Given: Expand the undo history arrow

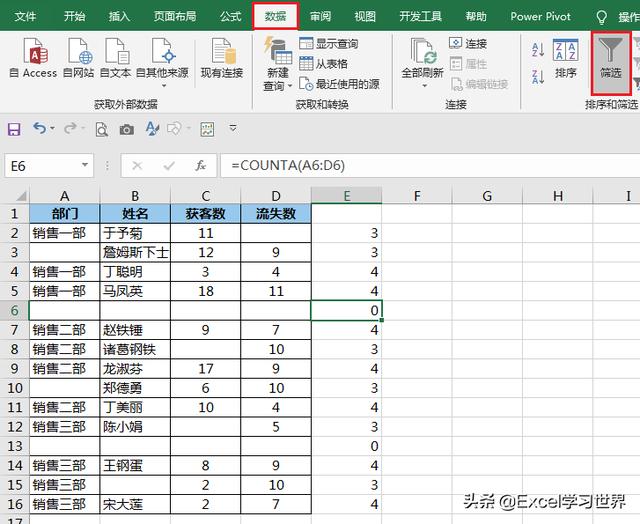Looking at the screenshot, I should [x=52, y=129].
